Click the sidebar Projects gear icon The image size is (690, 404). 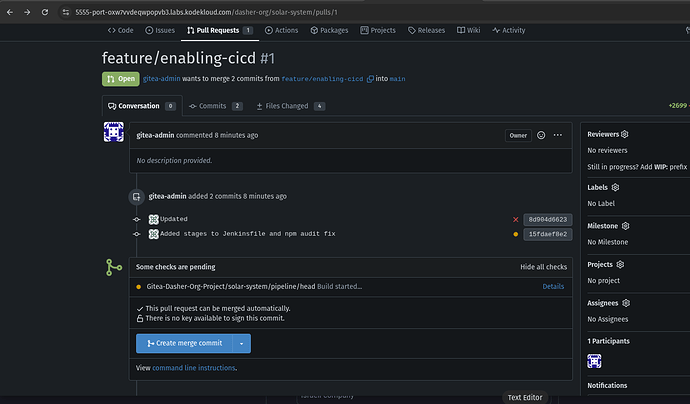tap(620, 265)
